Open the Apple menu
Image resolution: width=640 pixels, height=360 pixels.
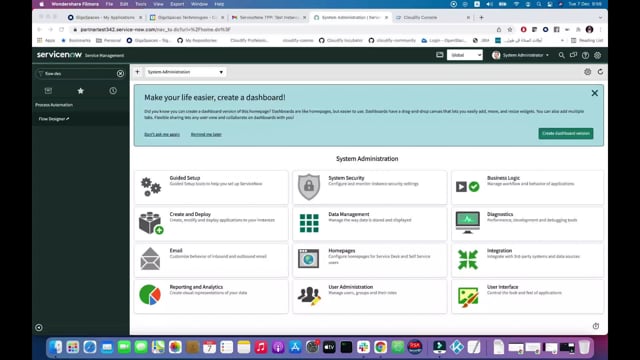(x=42, y=4)
